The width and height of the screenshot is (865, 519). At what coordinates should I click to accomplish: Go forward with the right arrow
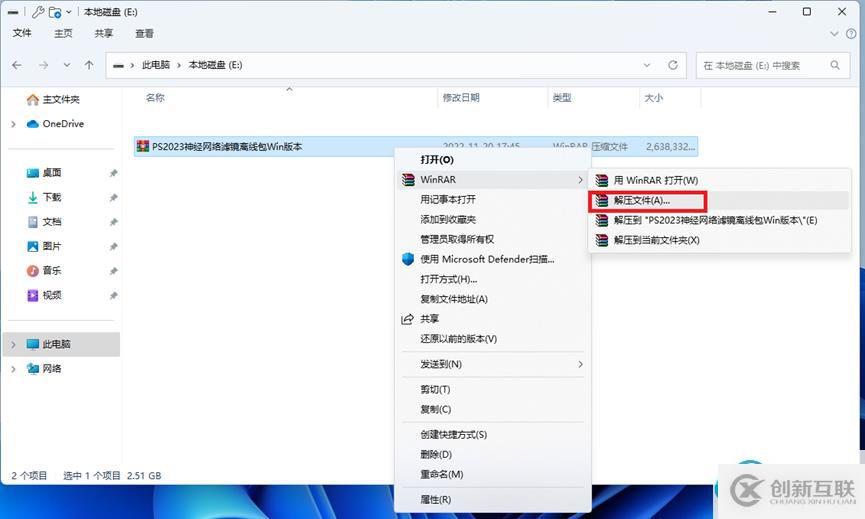pos(43,65)
